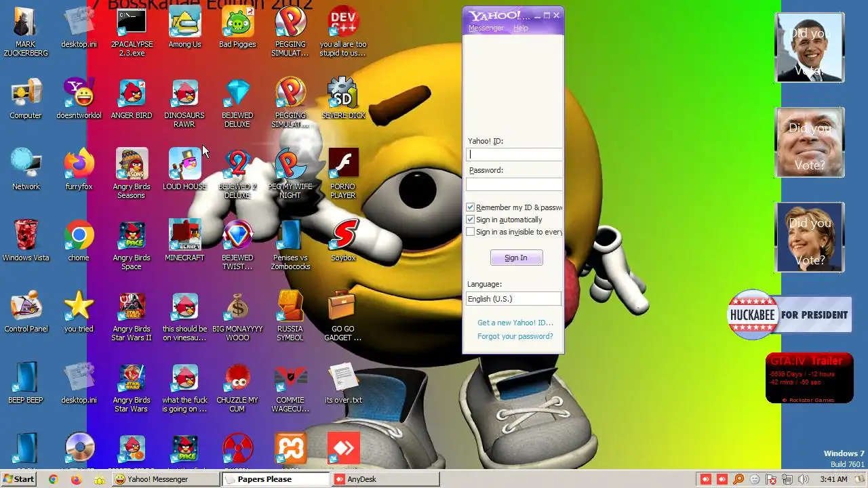Open the Control Panel icon
868x488 pixels.
(x=26, y=312)
